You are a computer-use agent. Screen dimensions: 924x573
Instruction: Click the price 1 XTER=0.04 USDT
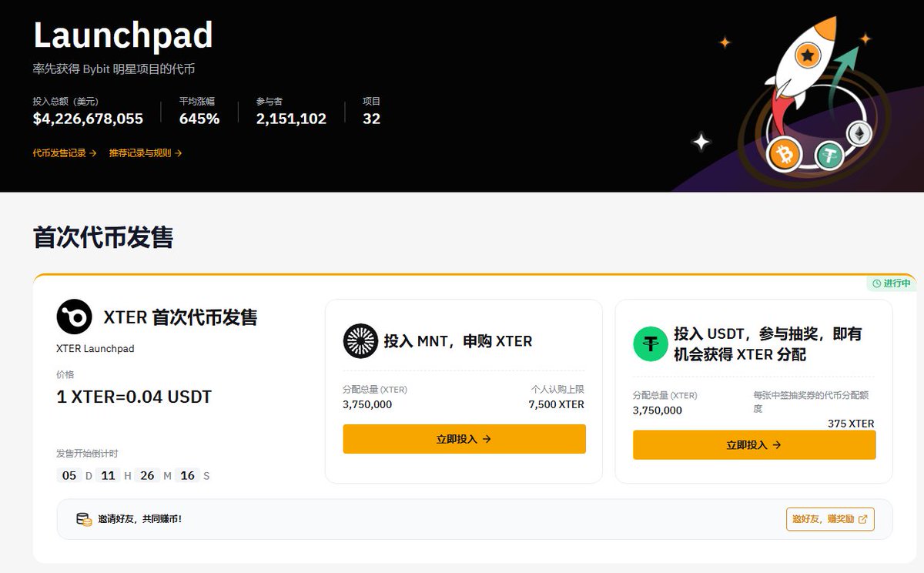pos(134,397)
